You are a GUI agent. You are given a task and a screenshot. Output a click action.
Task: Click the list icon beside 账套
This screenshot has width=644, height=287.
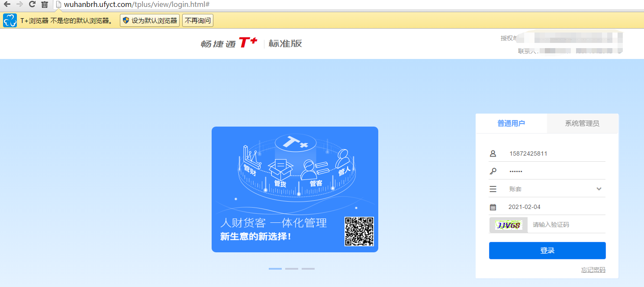[x=493, y=189]
